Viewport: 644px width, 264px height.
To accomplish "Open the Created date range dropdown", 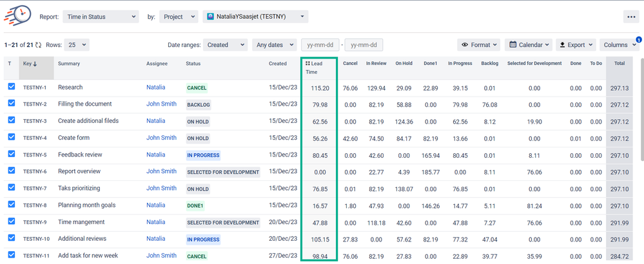I will click(x=226, y=45).
